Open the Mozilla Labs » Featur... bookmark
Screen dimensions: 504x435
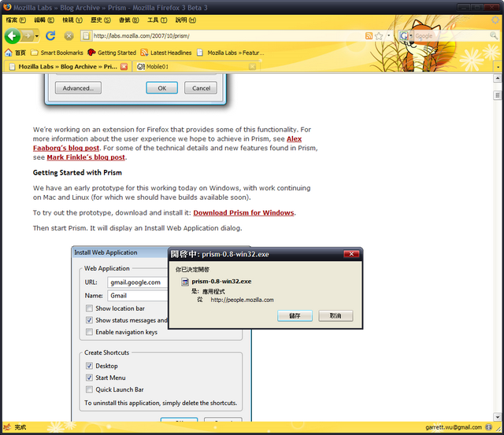tap(231, 53)
